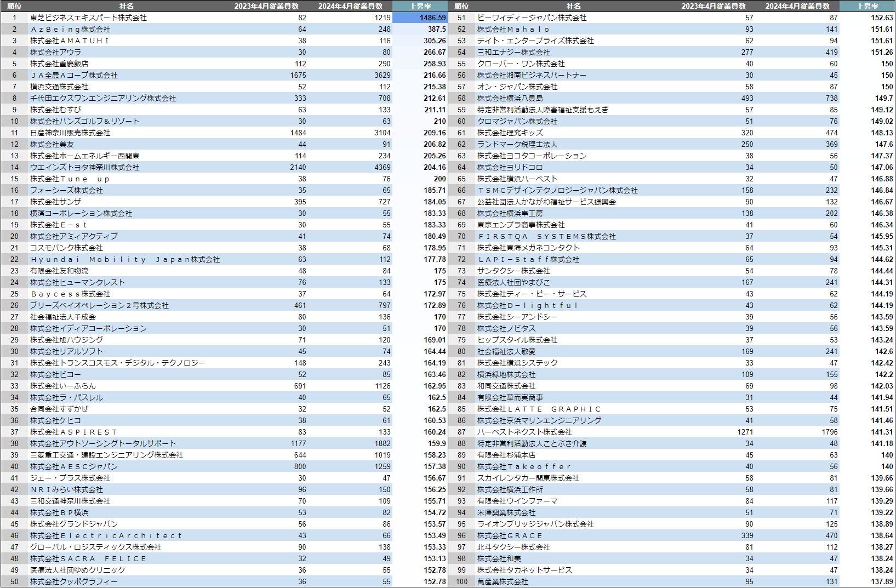Screen dimensions: 896x588
Task: Select 株式会社ＡＭＡＴＵＨＩ in the company column
Action: pyautogui.click(x=70, y=41)
